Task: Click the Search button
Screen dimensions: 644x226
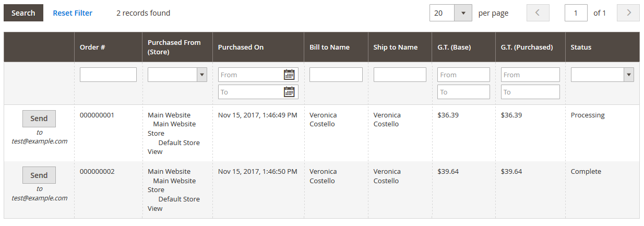Action: coord(23,13)
